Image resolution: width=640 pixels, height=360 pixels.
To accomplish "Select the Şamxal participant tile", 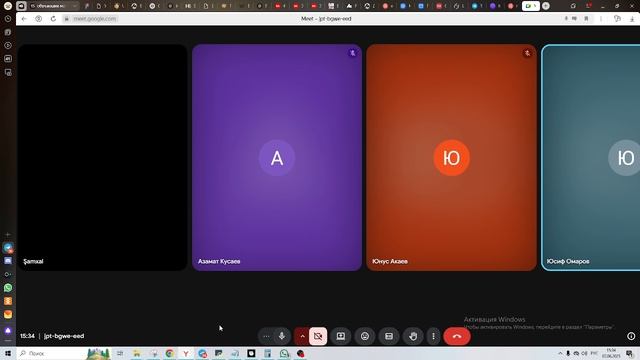I will 102,158.
